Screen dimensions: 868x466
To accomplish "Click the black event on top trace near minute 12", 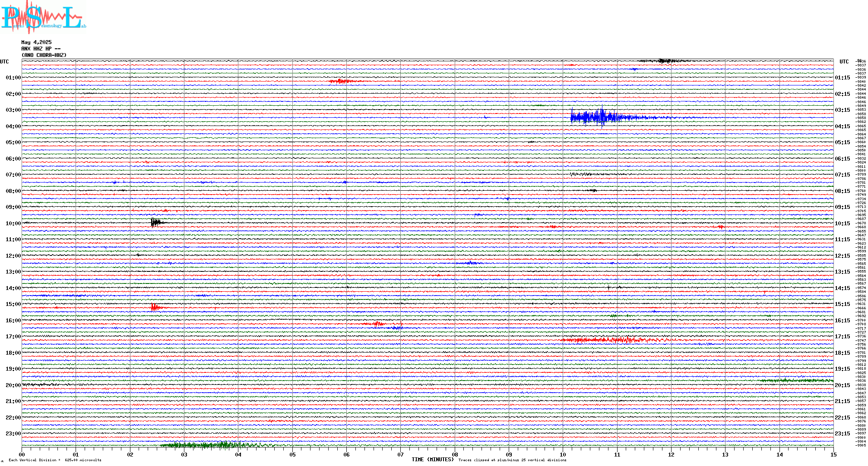I will (x=663, y=61).
